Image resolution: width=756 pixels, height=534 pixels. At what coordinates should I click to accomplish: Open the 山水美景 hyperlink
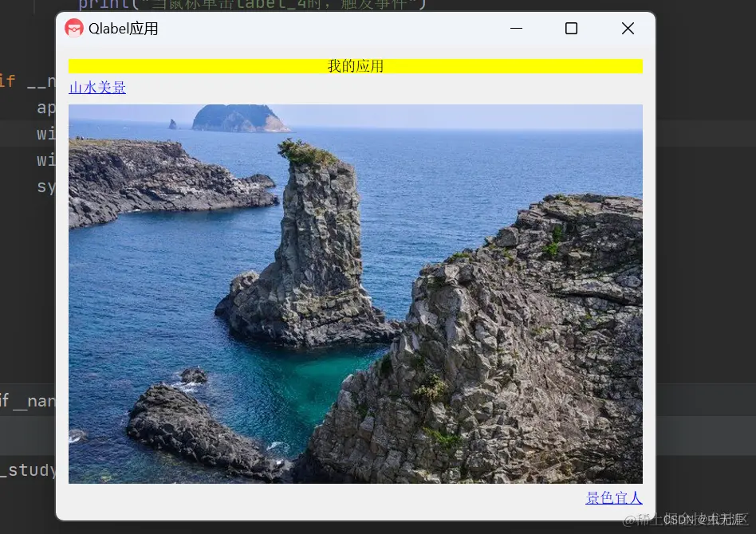click(x=96, y=87)
